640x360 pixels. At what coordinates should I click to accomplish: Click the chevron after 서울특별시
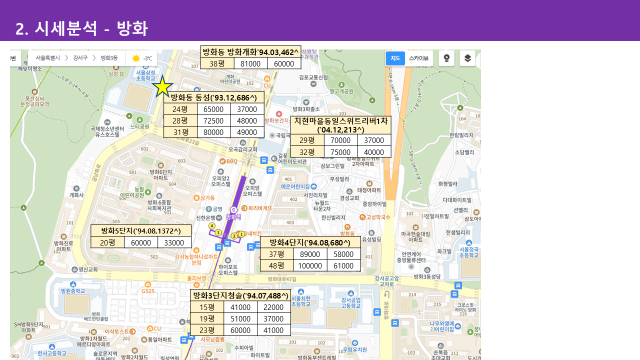coord(67,58)
